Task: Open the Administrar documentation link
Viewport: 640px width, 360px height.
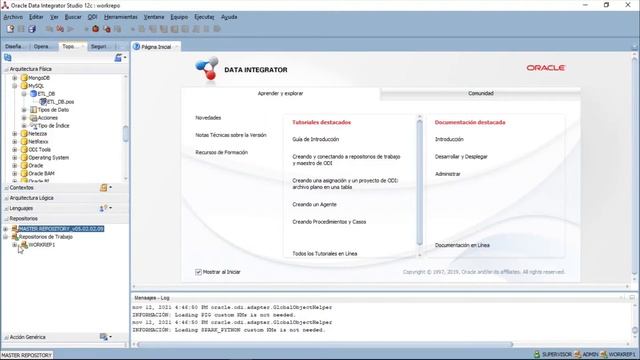Action: [447, 174]
